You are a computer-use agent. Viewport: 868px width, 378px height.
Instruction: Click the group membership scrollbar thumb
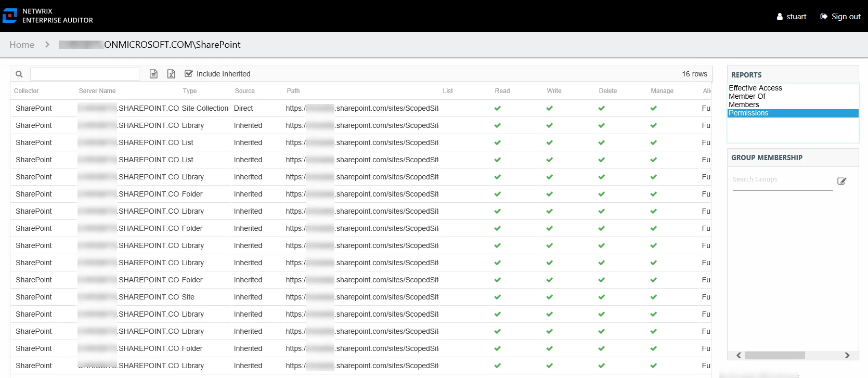click(x=775, y=355)
